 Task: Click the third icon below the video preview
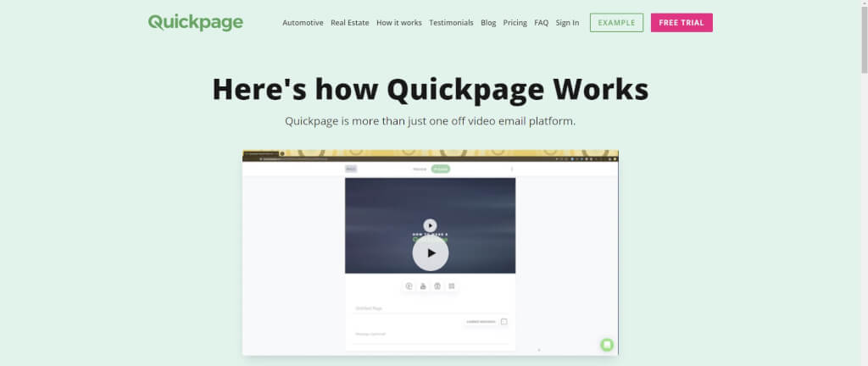point(437,286)
